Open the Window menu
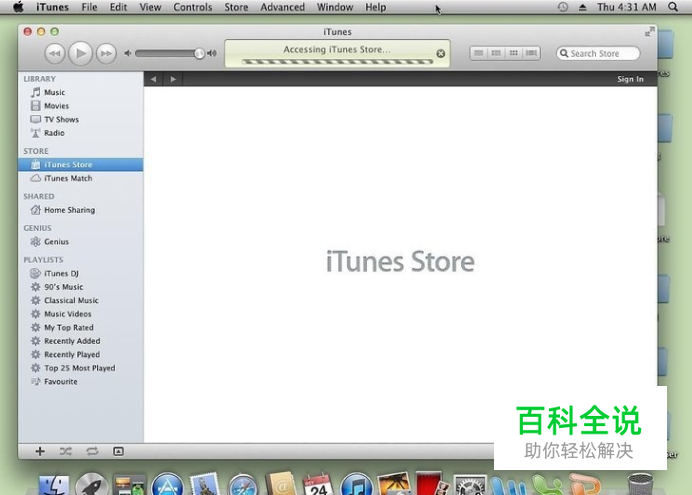Image resolution: width=692 pixels, height=495 pixels. point(335,7)
